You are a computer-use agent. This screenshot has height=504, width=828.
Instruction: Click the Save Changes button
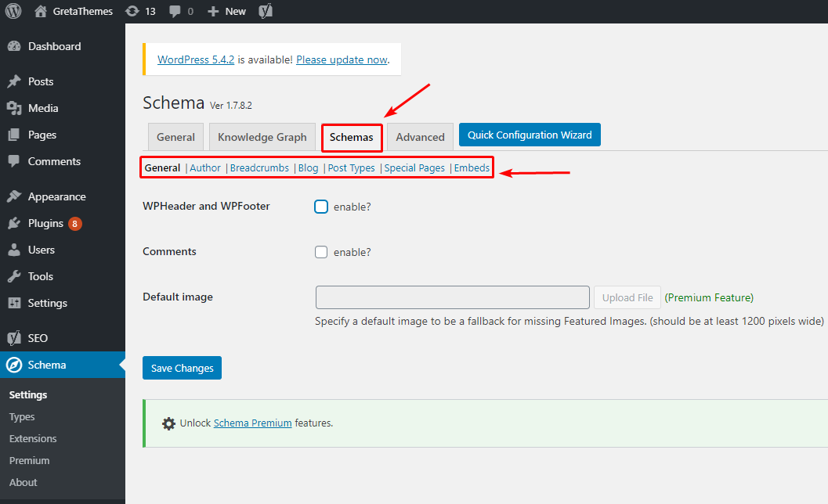point(182,368)
